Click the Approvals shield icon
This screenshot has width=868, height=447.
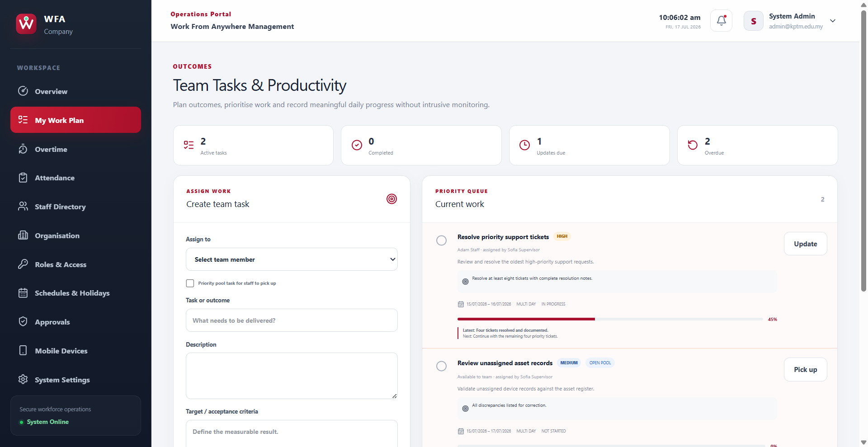click(23, 322)
